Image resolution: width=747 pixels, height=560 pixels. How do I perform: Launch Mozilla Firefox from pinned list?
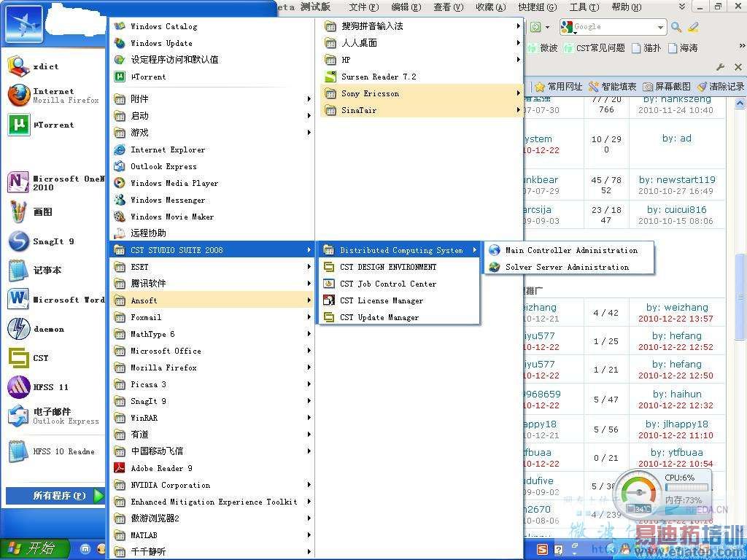pos(53,96)
